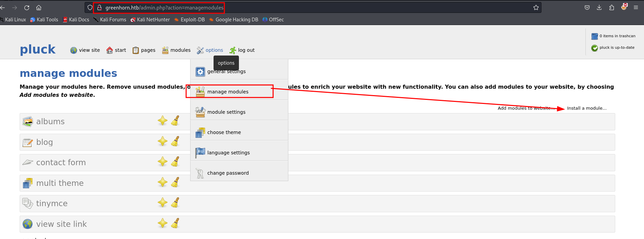Reload the page in the browser

point(27,7)
